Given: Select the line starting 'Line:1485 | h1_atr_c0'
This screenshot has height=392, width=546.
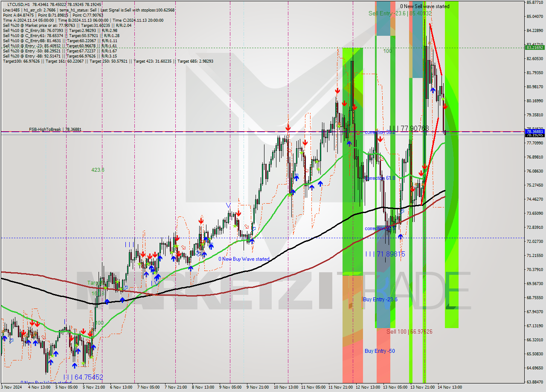Looking at the screenshot, I should click(x=89, y=10).
